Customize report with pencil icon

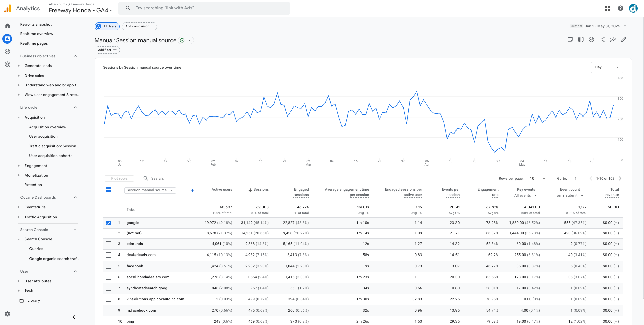click(624, 40)
